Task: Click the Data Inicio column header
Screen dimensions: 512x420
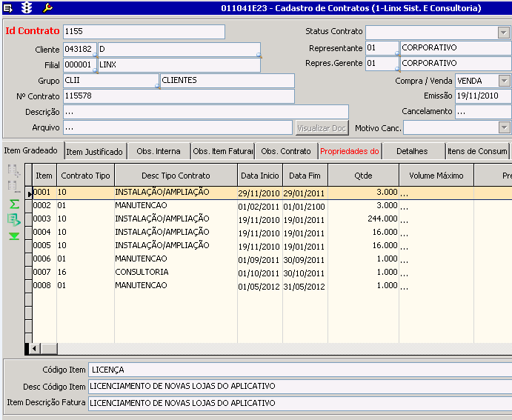Action: point(259,176)
